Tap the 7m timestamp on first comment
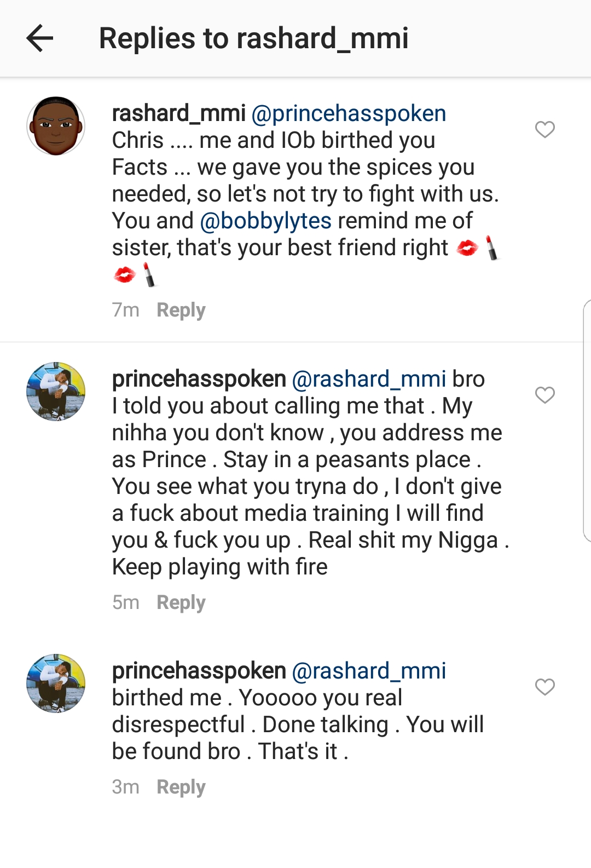Image resolution: width=591 pixels, height=868 pixels. pos(125,310)
